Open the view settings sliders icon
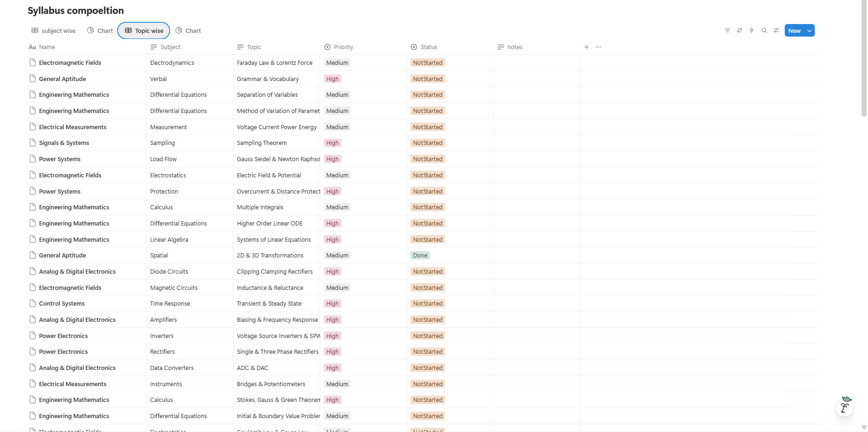Screen dimensions: 868x432 click(776, 31)
